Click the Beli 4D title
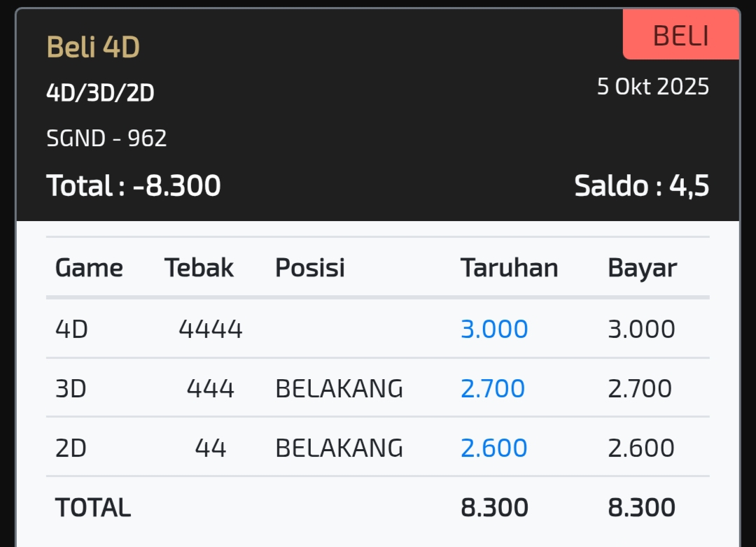Viewport: 756px width, 547px height. click(x=93, y=48)
